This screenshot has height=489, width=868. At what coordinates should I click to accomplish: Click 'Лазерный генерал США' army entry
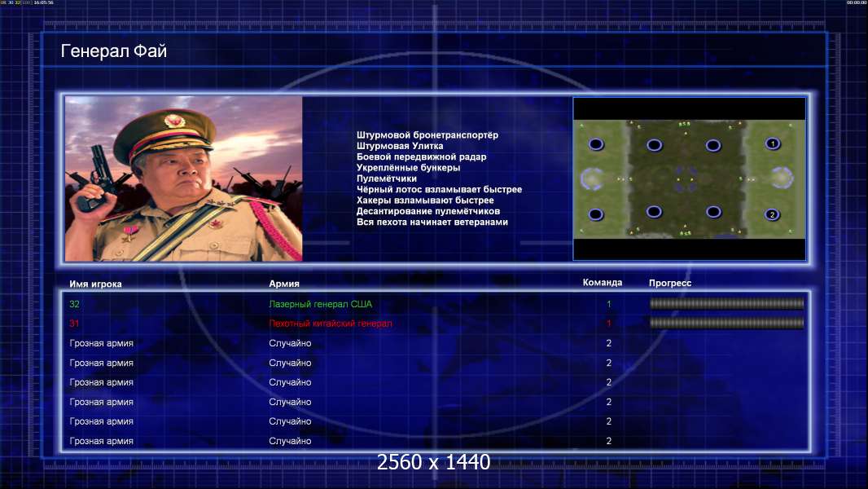pos(321,304)
